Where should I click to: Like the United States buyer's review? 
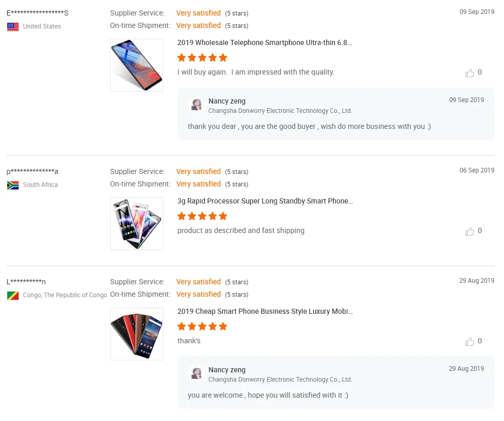[470, 73]
